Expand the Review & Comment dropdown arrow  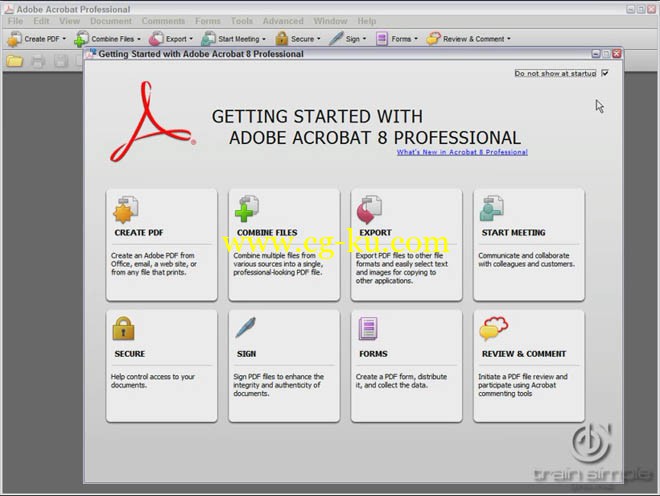click(509, 39)
